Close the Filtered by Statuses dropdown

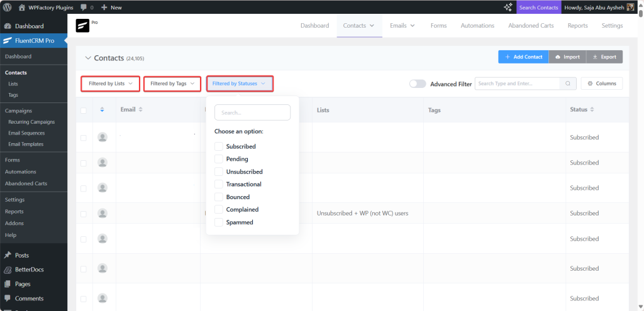point(240,84)
